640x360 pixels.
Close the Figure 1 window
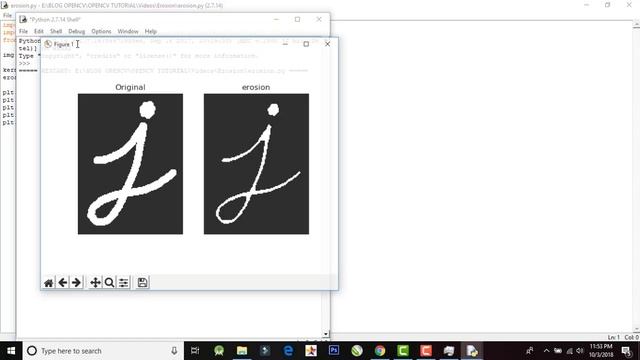[x=327, y=44]
